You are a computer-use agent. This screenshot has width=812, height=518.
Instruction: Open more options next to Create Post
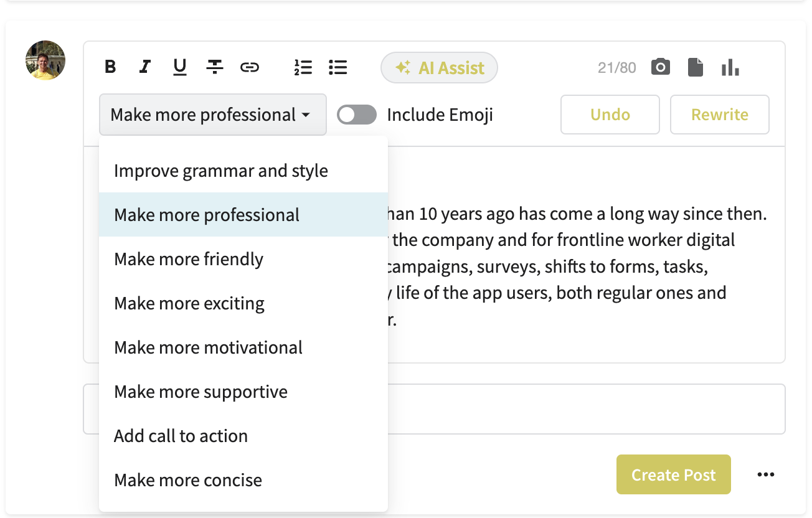coord(765,475)
